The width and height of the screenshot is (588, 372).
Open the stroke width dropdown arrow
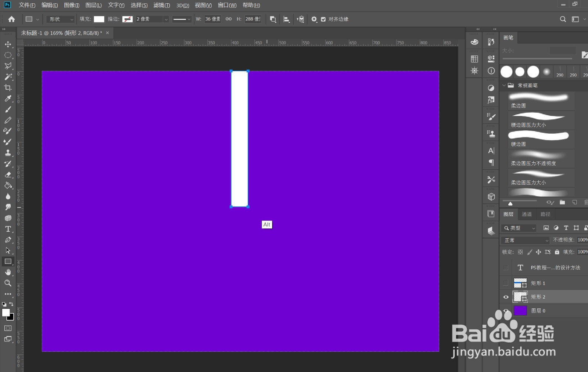(x=166, y=19)
